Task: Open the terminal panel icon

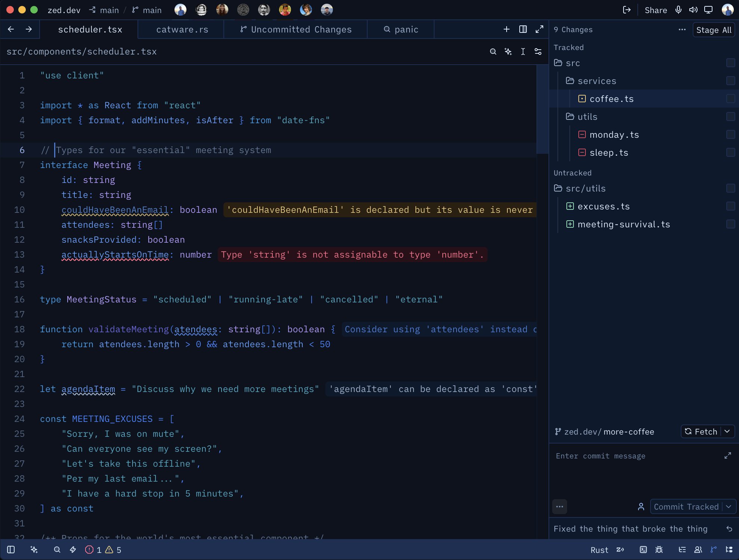Action: pos(643,550)
